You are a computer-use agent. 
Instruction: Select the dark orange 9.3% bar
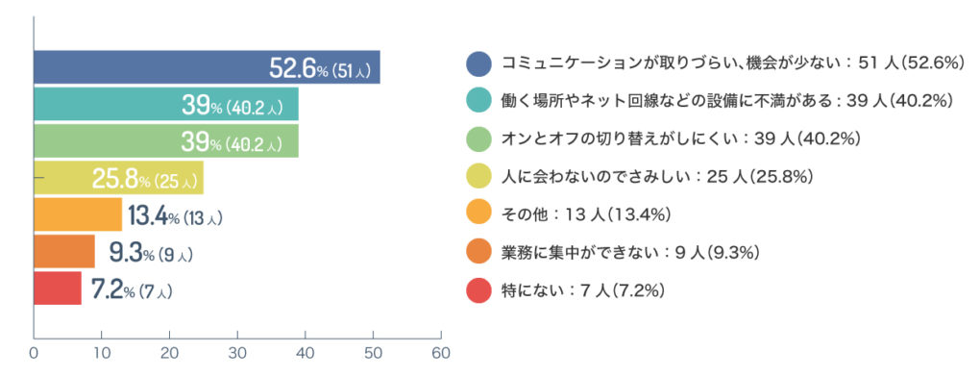pyautogui.click(x=64, y=252)
